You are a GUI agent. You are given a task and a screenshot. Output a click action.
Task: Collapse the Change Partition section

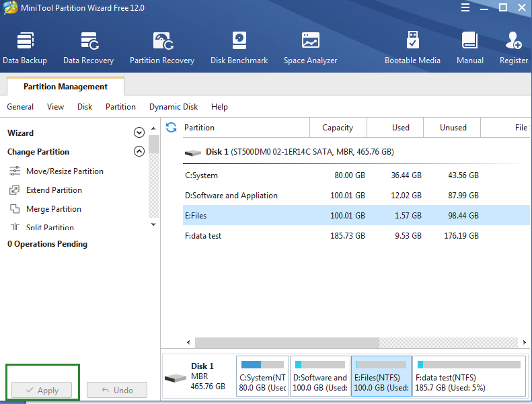[139, 151]
